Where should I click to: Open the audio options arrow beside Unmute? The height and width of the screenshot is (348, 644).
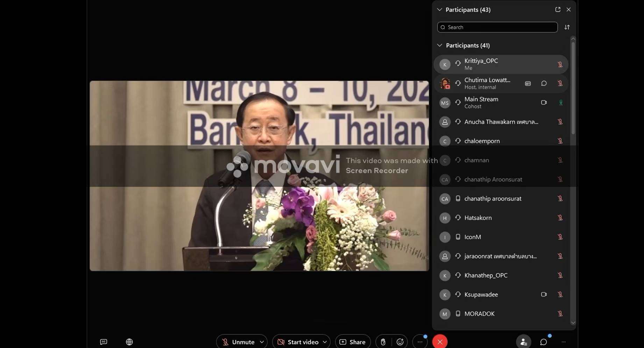coord(262,342)
